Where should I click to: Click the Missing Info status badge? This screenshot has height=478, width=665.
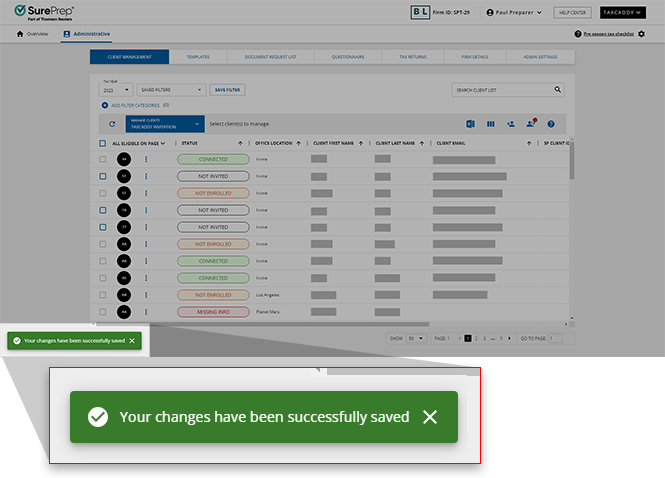point(213,312)
